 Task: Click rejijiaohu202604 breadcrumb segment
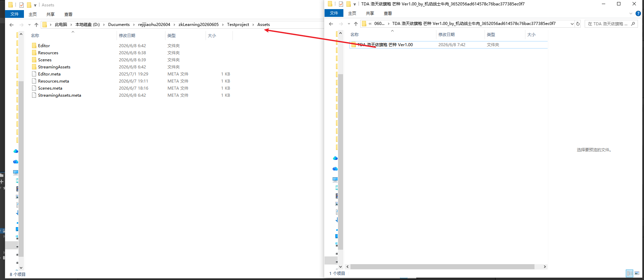click(x=154, y=25)
